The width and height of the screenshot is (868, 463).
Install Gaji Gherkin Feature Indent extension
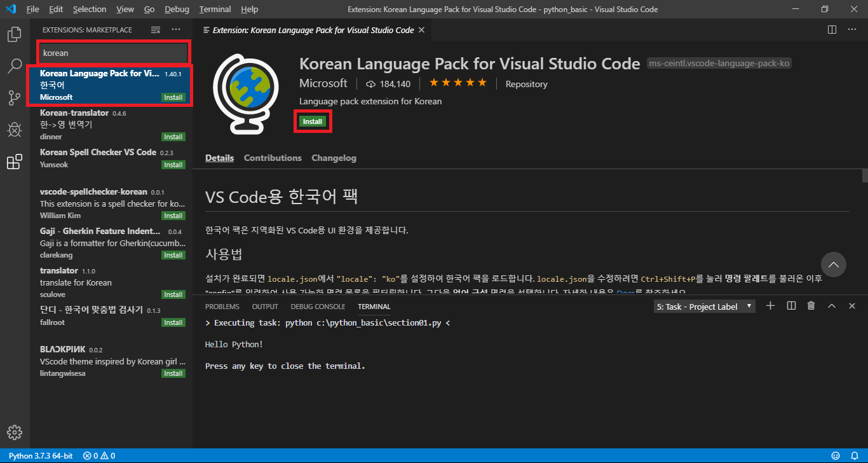coord(173,255)
